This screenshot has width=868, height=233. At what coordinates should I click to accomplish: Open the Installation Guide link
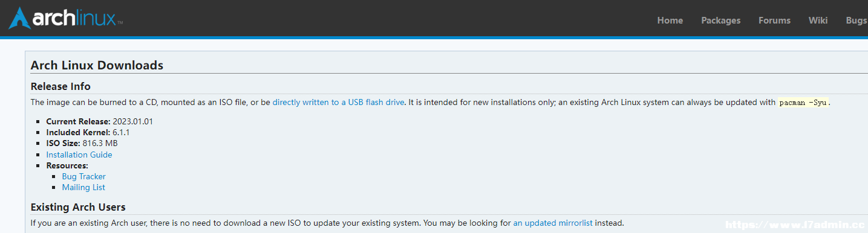[79, 155]
